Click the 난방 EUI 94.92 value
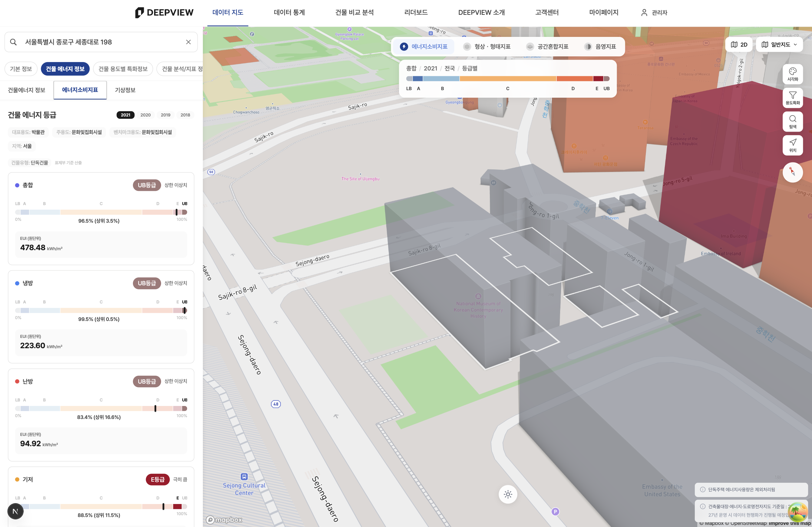 [x=30, y=444]
